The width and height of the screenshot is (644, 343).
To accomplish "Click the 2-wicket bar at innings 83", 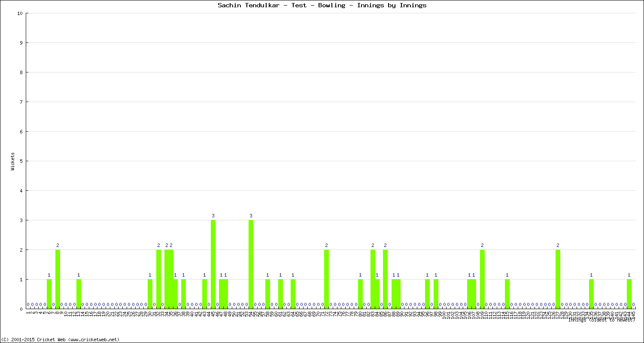I will click(x=373, y=279).
